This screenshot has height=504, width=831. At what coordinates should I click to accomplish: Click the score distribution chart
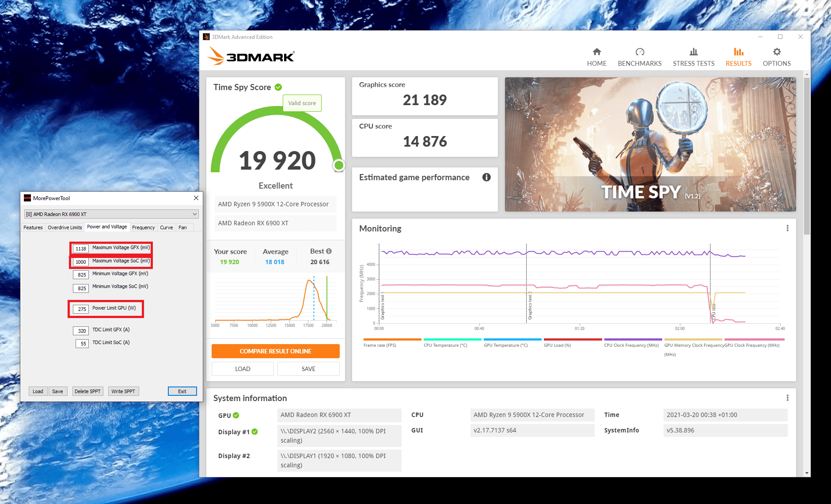point(276,302)
